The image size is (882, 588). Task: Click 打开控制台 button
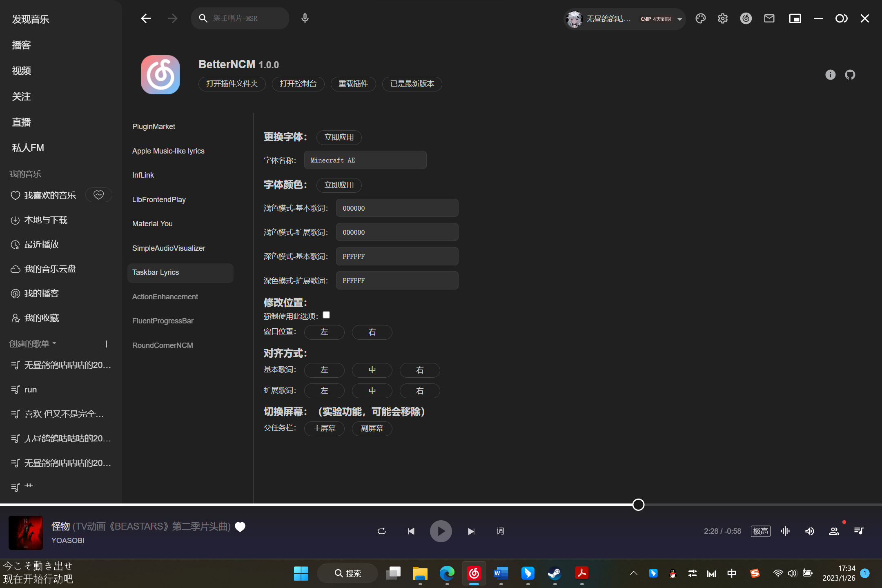(298, 84)
